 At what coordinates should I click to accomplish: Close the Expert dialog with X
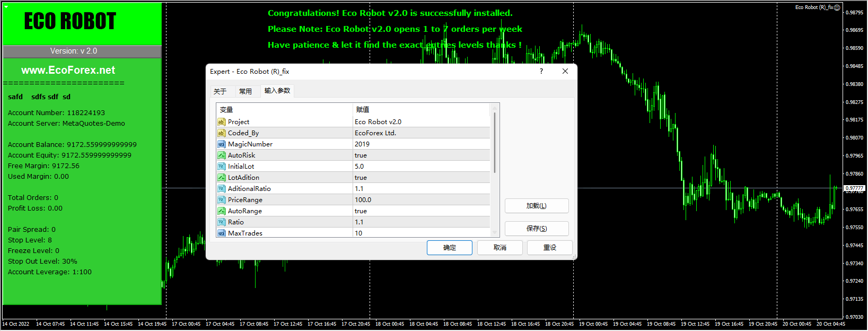(x=565, y=71)
